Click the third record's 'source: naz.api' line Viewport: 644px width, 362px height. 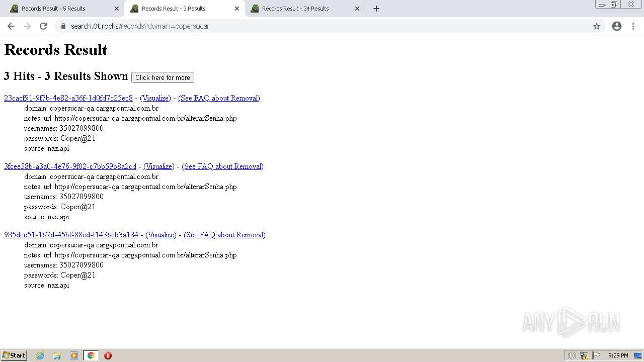point(47,285)
